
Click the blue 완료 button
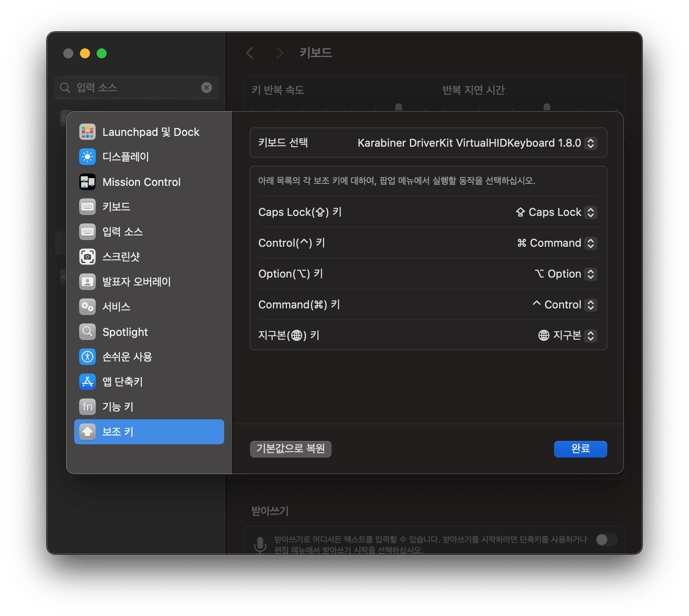click(x=580, y=449)
